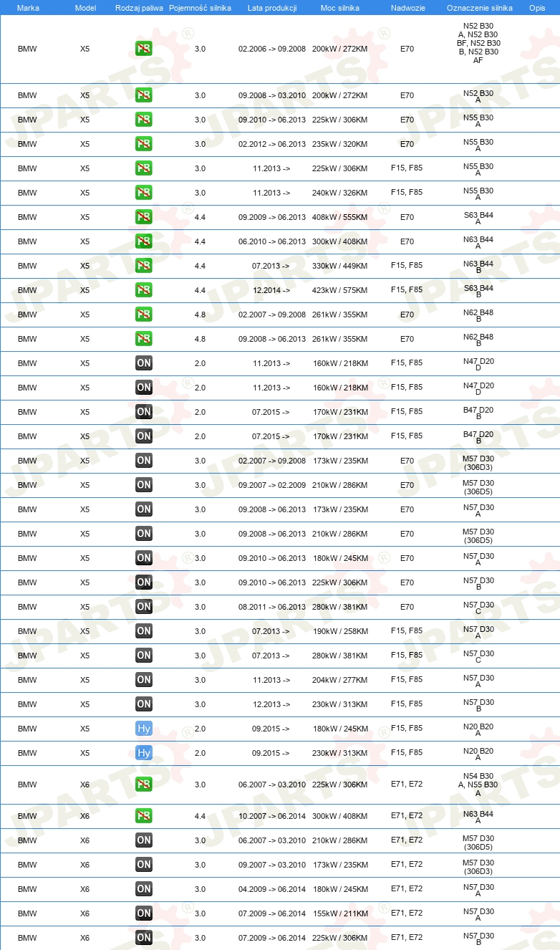Click the 330kW / 449KM power cell
The width and height of the screenshot is (560, 950).
tap(339, 266)
